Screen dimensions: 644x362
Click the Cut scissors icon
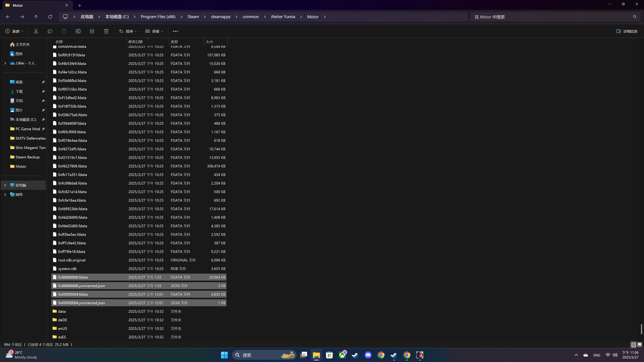click(36, 31)
